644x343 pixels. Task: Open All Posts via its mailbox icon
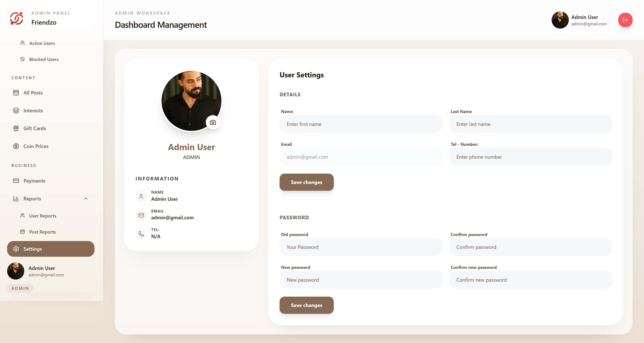[x=16, y=93]
